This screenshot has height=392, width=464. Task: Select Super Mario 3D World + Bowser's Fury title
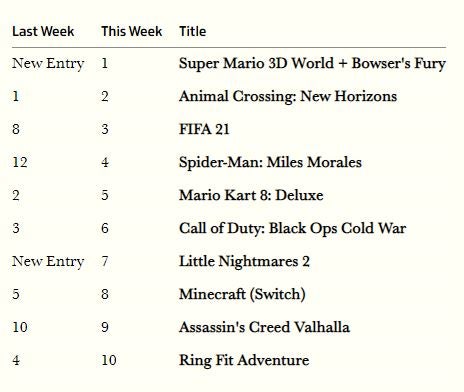tap(312, 63)
